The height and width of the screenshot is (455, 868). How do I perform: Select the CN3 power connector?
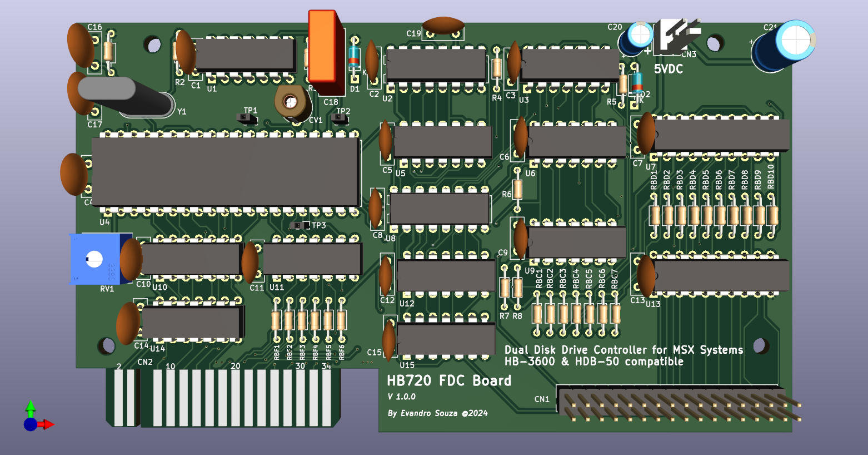pyautogui.click(x=676, y=36)
